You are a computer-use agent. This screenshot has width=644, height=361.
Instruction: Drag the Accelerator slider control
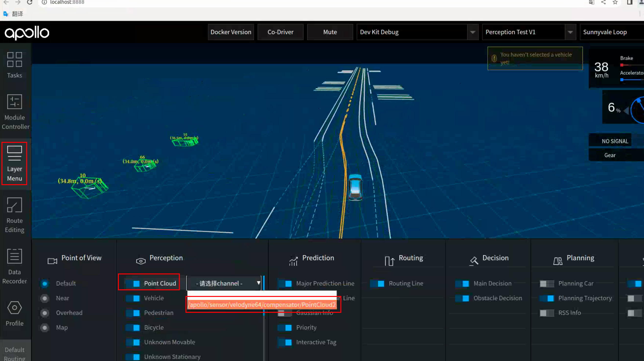click(x=621, y=79)
